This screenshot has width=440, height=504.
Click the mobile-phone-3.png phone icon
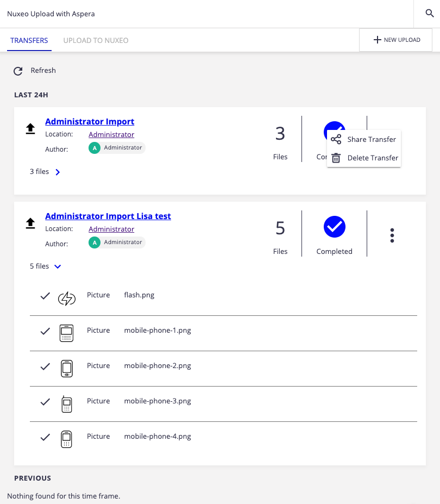(x=66, y=403)
